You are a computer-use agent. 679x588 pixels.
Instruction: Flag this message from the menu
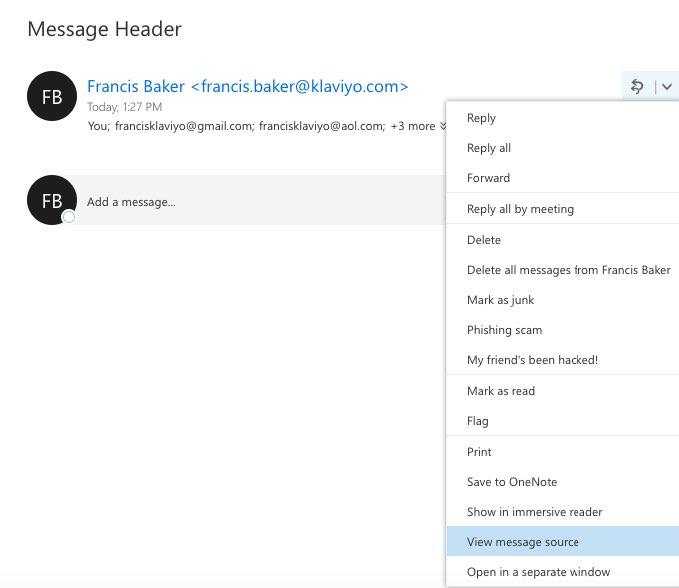coord(478,421)
